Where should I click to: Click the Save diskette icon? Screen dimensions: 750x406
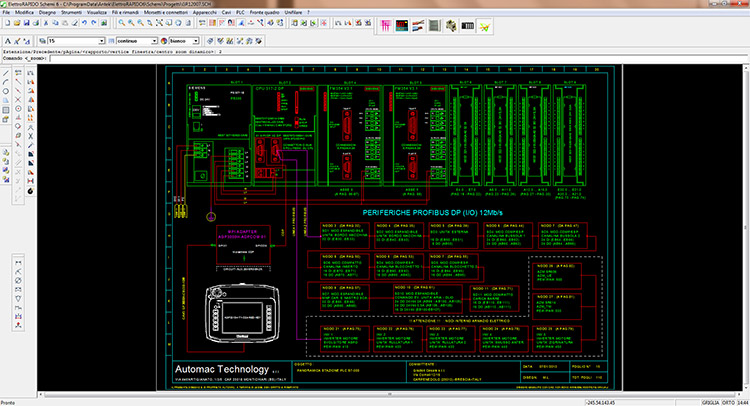26,23
